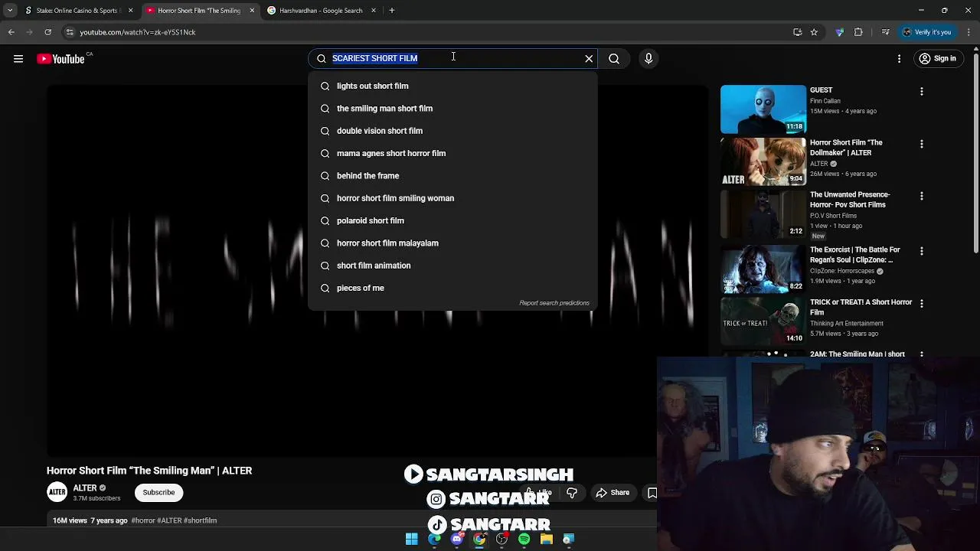Image resolution: width=980 pixels, height=551 pixels.
Task: Open the purple extension icon in toolbar
Action: coord(840,32)
